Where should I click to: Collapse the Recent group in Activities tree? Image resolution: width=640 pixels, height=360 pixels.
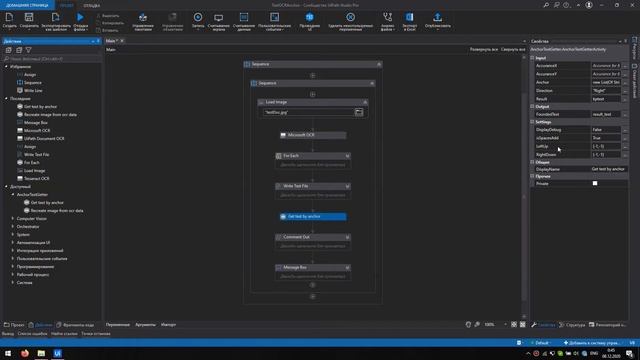6,98
